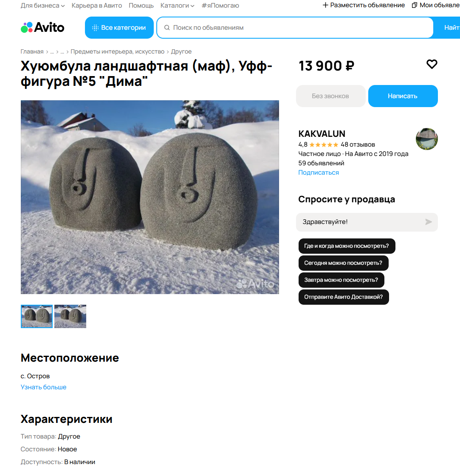Click the search magnifier icon
This screenshot has width=460, height=476.
(x=167, y=28)
